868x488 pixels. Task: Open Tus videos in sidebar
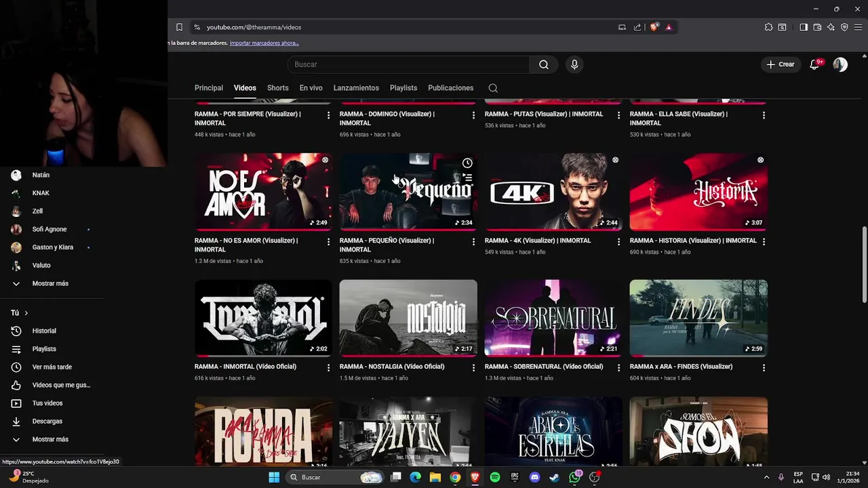click(x=47, y=403)
